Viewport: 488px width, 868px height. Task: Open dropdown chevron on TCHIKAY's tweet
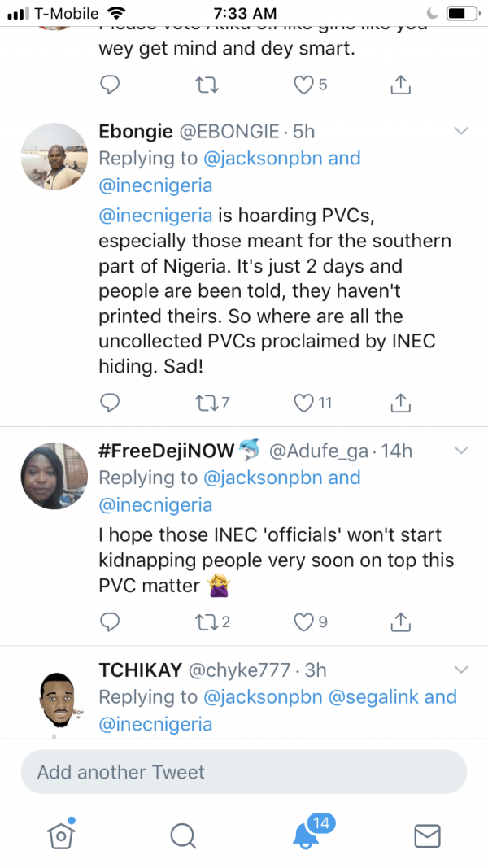click(461, 670)
